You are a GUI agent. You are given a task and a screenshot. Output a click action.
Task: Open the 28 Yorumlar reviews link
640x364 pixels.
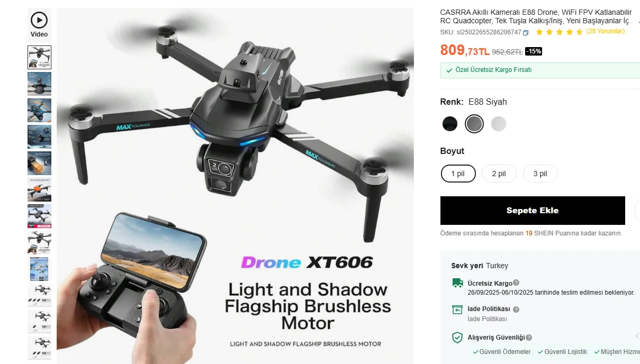606,31
